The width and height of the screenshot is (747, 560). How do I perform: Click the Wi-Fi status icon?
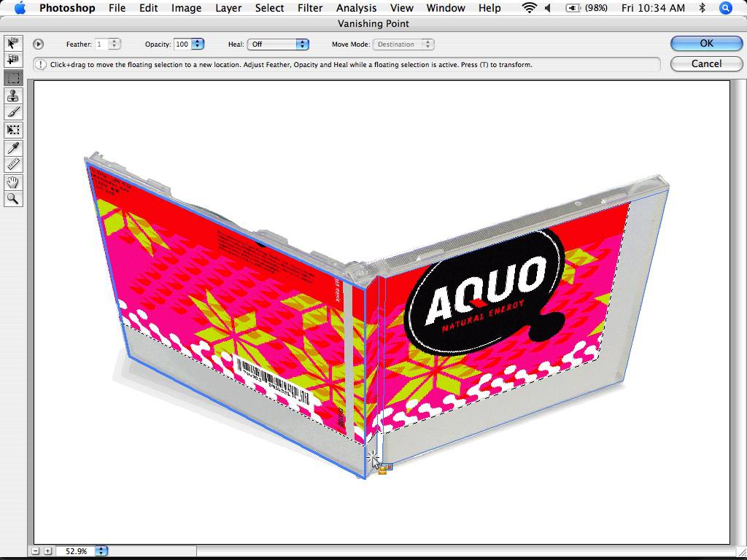(x=529, y=7)
